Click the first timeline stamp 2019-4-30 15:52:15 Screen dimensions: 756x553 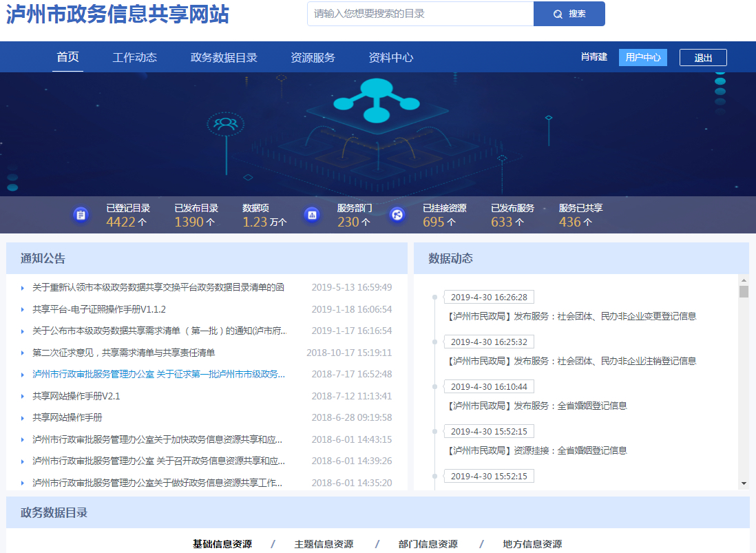[489, 432]
